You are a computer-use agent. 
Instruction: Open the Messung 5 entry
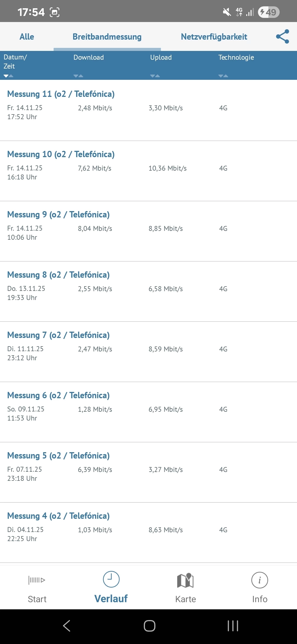click(x=58, y=456)
